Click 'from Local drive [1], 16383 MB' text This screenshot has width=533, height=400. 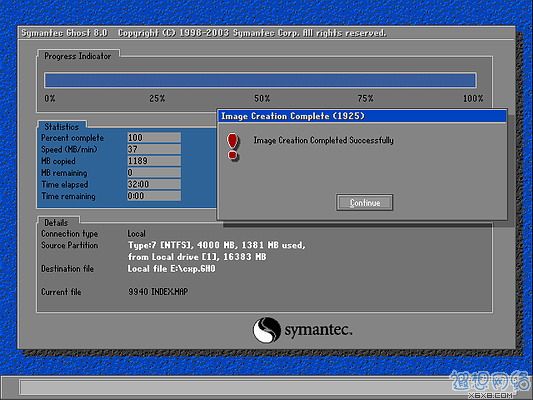coord(197,257)
